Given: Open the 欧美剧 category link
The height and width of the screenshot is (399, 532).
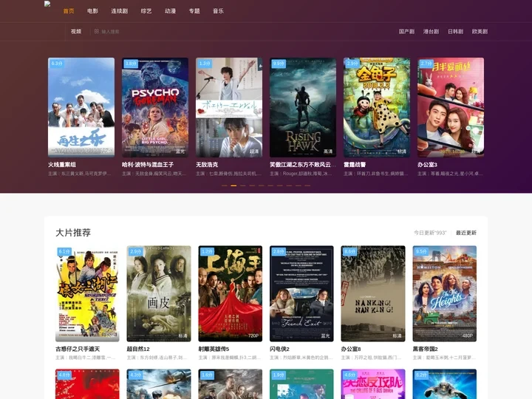Looking at the screenshot, I should [480, 31].
